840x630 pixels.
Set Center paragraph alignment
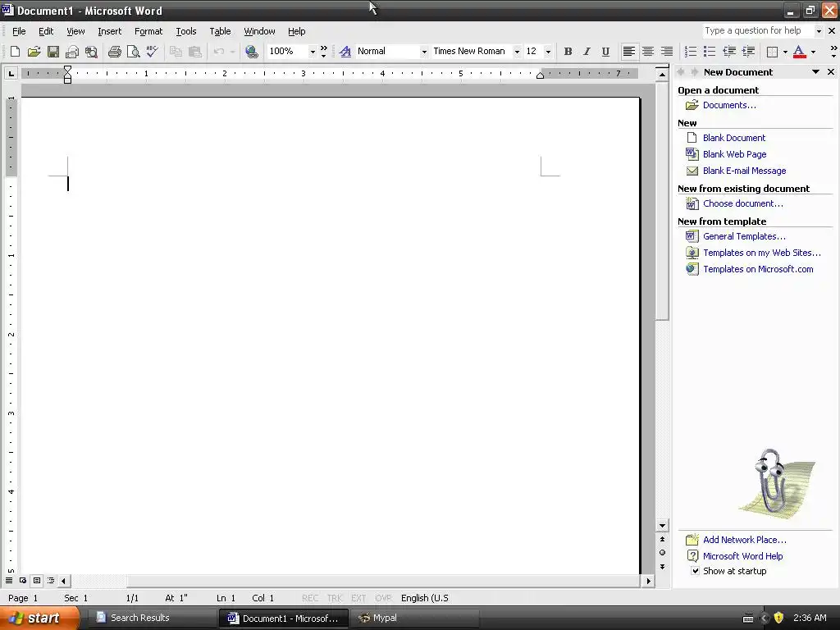coord(648,52)
